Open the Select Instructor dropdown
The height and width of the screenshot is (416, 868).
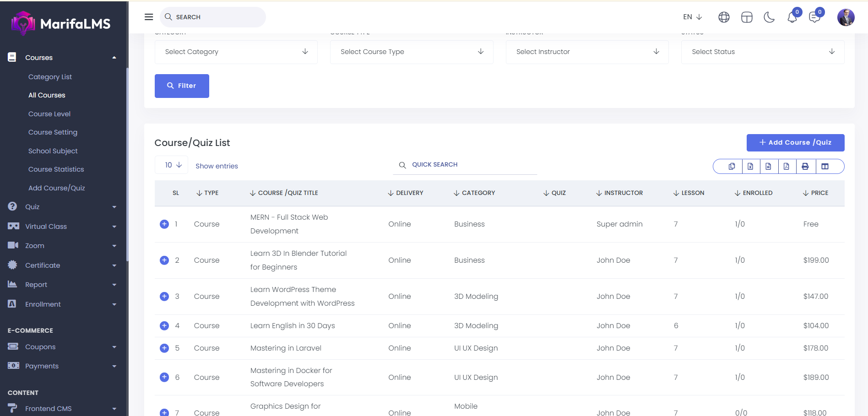(x=587, y=52)
